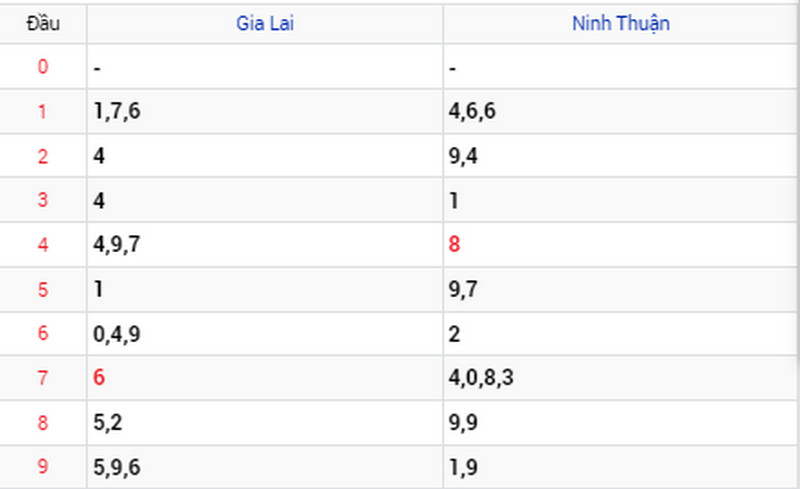The image size is (800, 489).
Task: Click the Đầu column header
Action: pos(43,23)
